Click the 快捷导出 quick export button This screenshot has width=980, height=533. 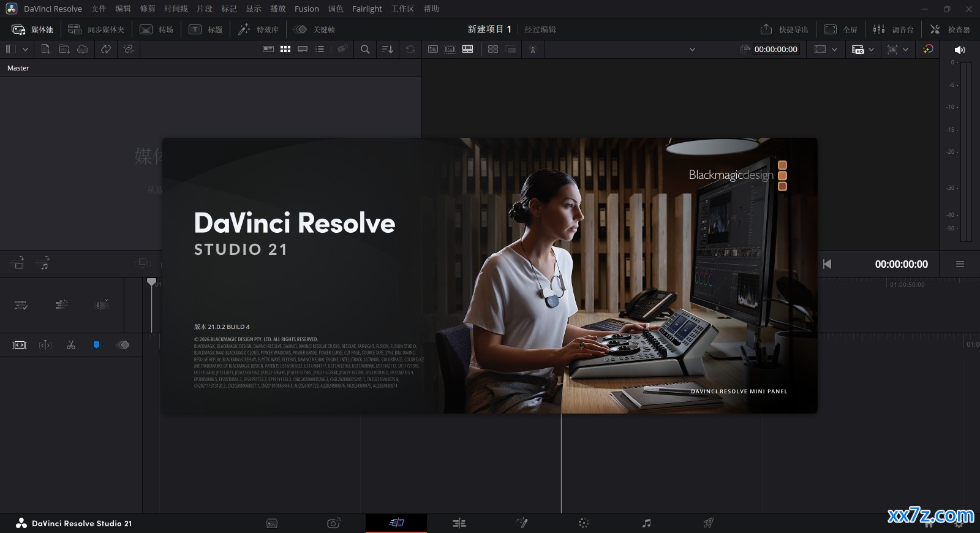tap(785, 29)
